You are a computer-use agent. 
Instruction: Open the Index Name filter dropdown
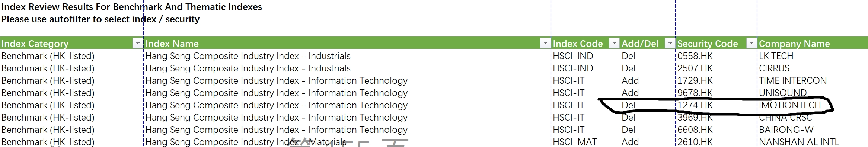pos(545,44)
